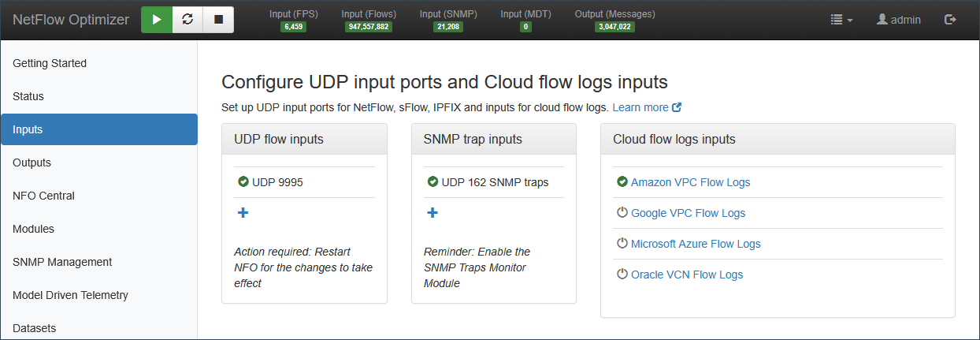980x340 pixels.
Task: Click the Input (Flows) counter badge
Action: pyautogui.click(x=369, y=27)
